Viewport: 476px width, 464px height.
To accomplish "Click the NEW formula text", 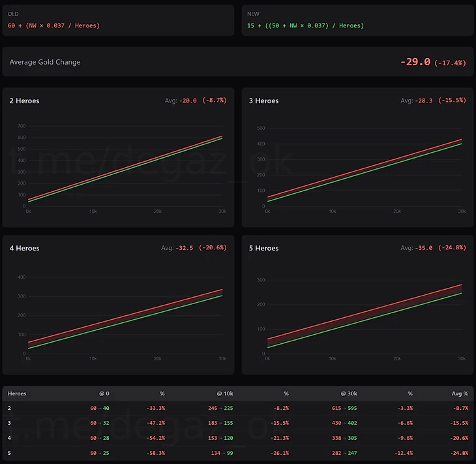I will (x=305, y=25).
